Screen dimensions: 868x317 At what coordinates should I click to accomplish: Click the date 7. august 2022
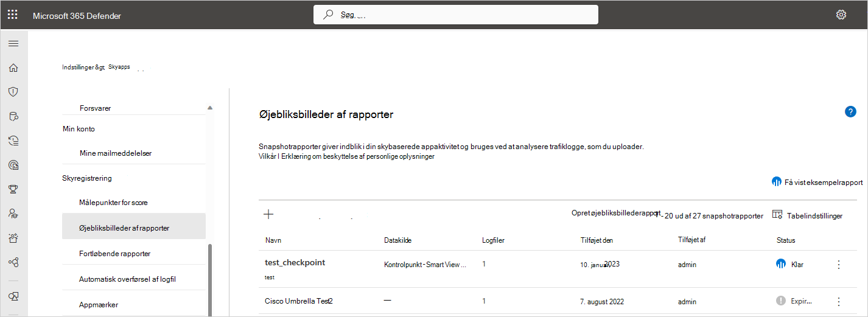[x=602, y=301]
